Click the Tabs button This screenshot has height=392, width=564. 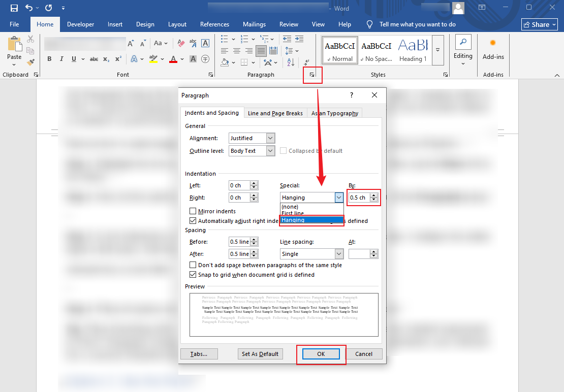199,354
